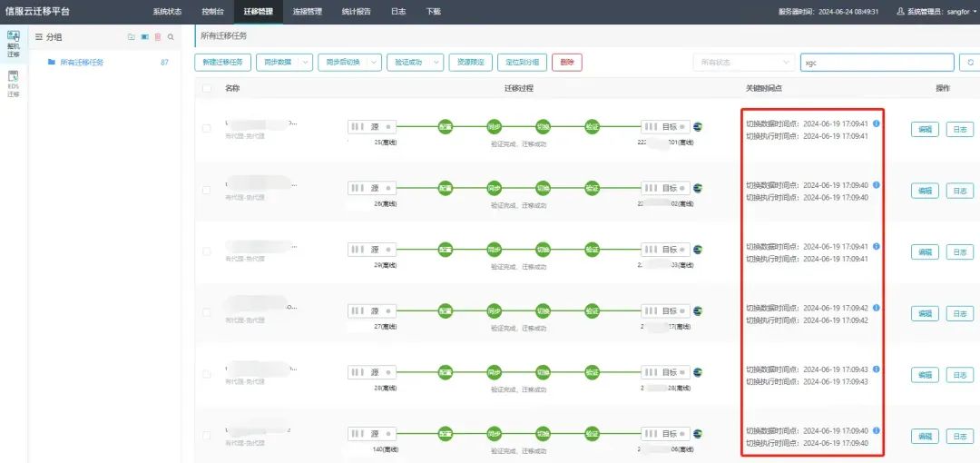Image resolution: width=980 pixels, height=463 pixels.
Task: Tick the checkbox of source 26 row
Action: coord(207,190)
